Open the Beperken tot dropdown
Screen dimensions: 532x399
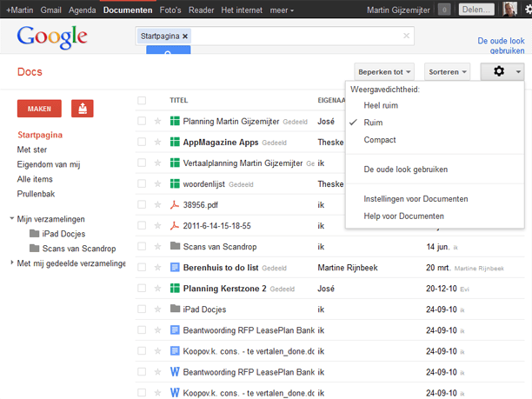(x=383, y=71)
